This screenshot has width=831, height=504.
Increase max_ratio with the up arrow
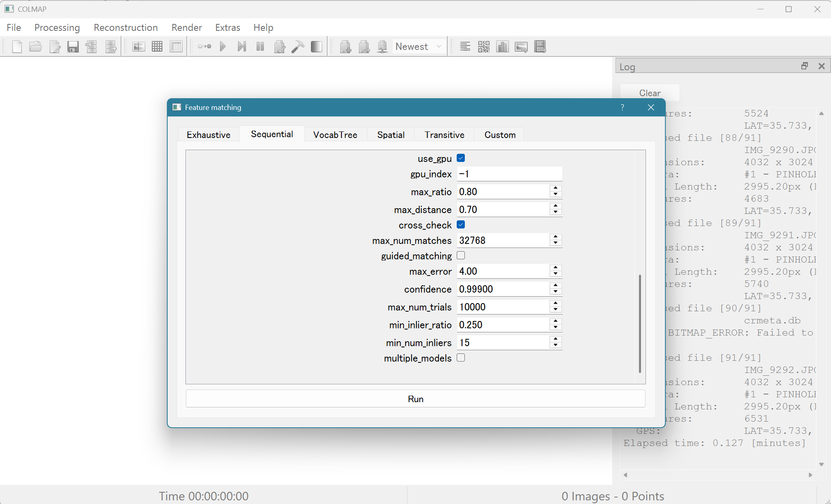point(555,188)
